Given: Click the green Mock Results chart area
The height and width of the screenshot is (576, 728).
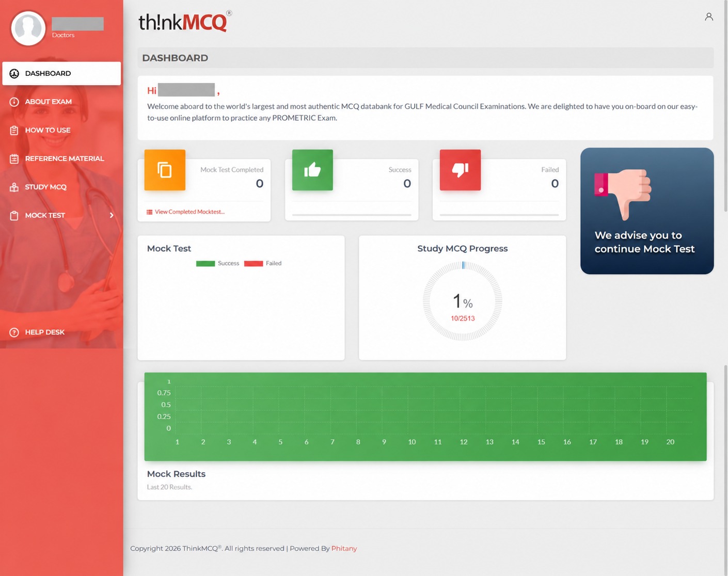Looking at the screenshot, I should coord(425,417).
